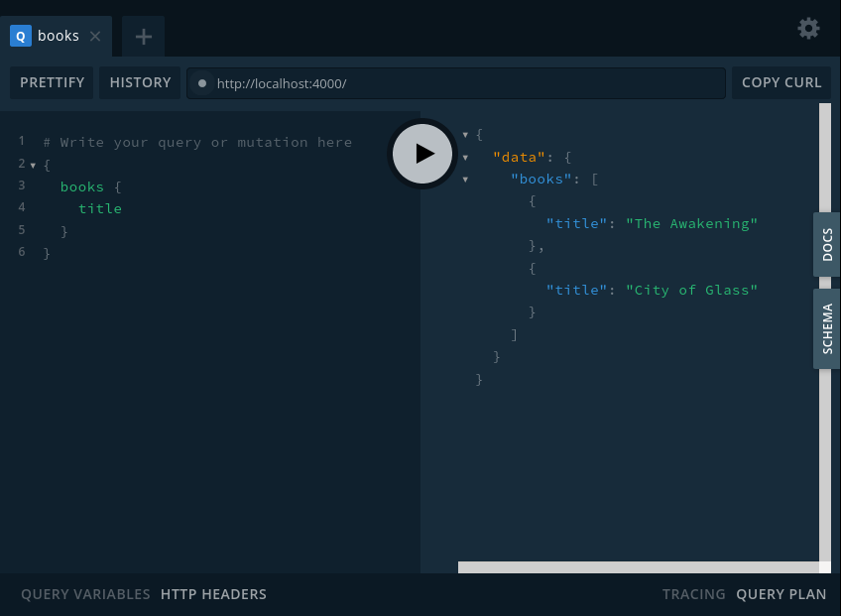Open settings via the gear icon

(x=808, y=29)
